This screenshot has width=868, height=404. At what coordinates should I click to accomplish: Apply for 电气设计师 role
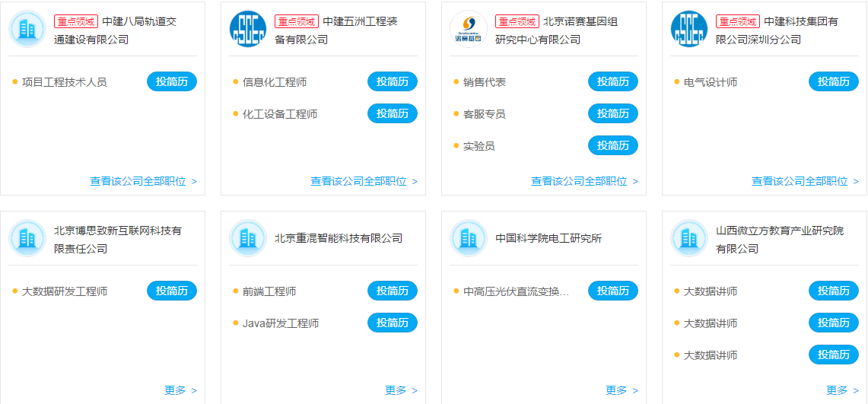(x=834, y=81)
